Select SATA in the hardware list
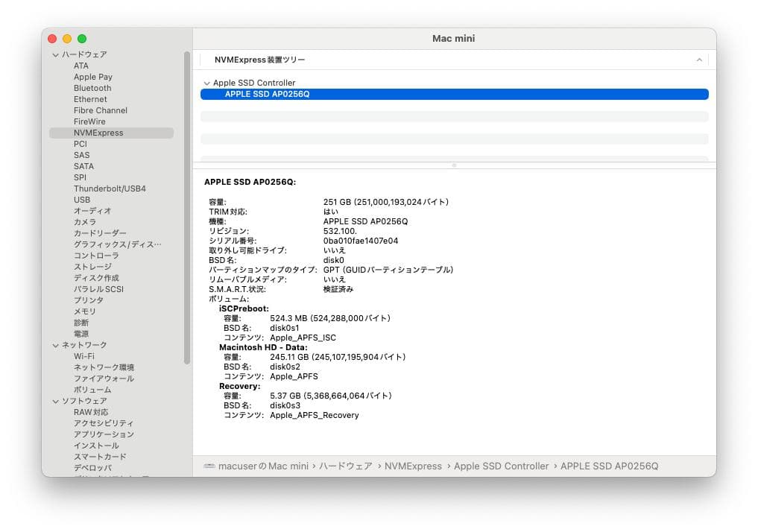Screen dimensions: 758x532 [83, 166]
